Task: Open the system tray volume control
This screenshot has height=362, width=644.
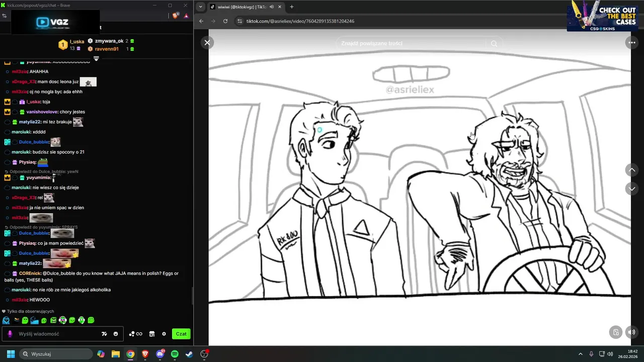Action: click(610, 354)
